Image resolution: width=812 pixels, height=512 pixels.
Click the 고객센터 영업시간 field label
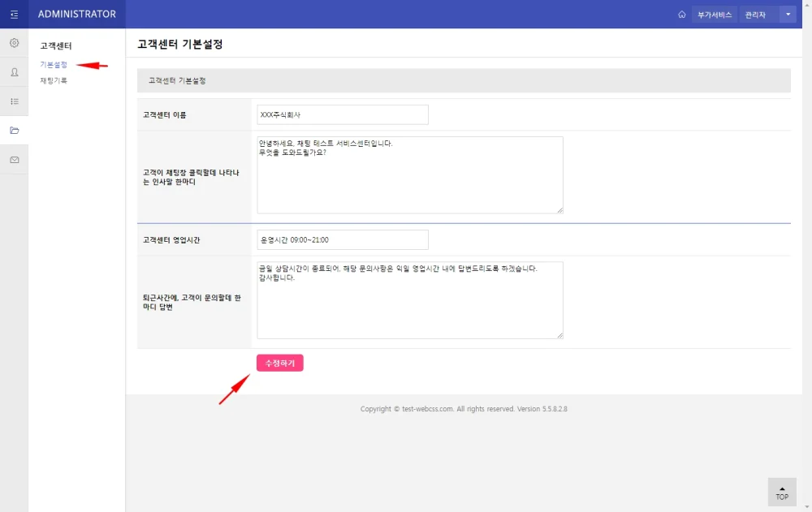[x=171, y=240]
